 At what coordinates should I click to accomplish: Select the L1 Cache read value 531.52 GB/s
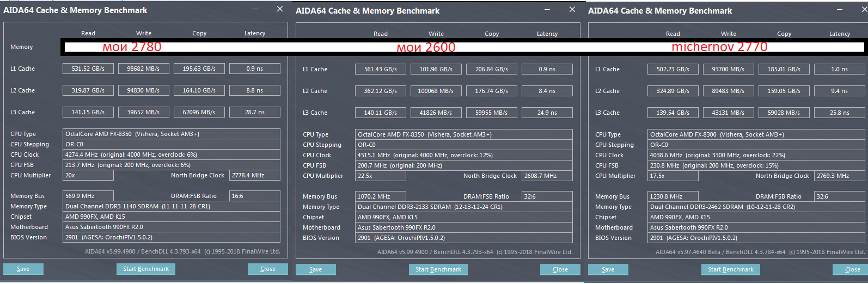[x=88, y=69]
